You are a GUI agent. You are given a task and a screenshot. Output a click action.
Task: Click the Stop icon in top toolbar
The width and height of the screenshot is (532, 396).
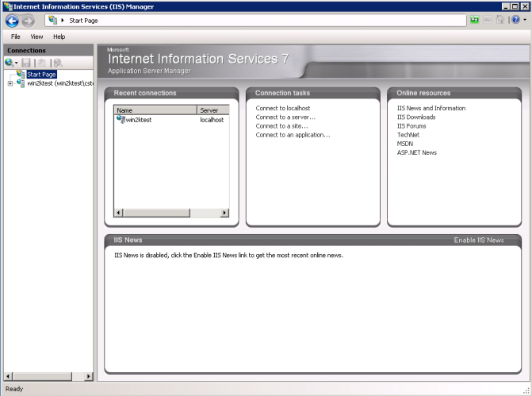coord(488,20)
